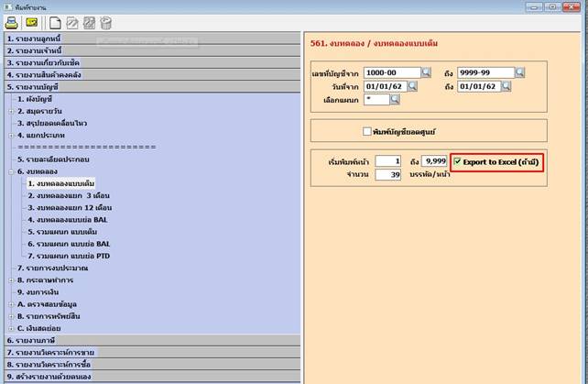
Task: Open section 4. รายงานสินค้าคงคลัง
Action: 152,75
